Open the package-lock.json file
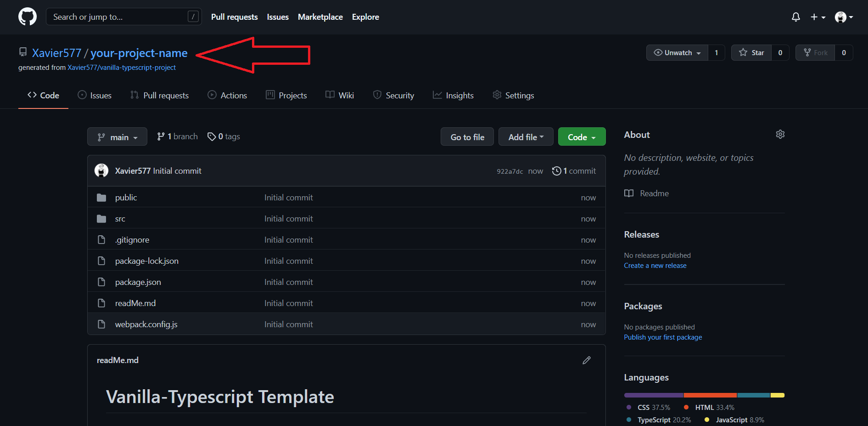868x426 pixels. 147,261
